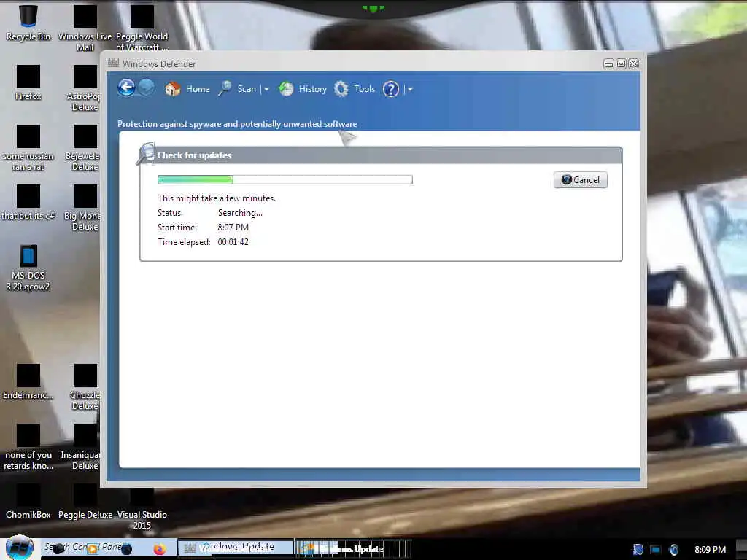747x560 pixels.
Task: Click the media player quick launch icon
Action: 93,548
